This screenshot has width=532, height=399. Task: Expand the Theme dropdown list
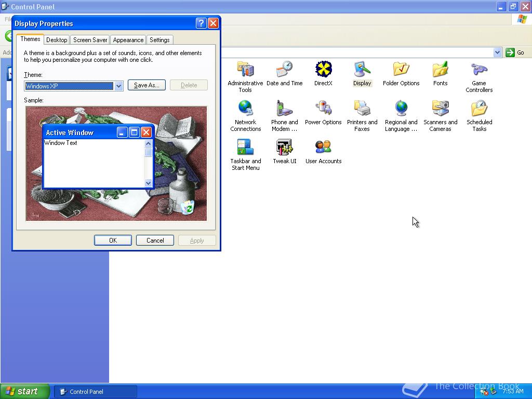pos(118,86)
